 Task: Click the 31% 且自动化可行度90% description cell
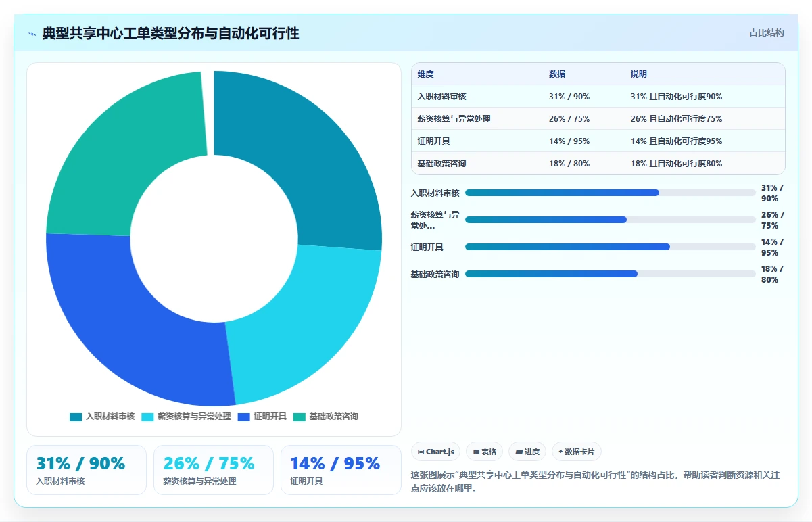[x=676, y=97]
